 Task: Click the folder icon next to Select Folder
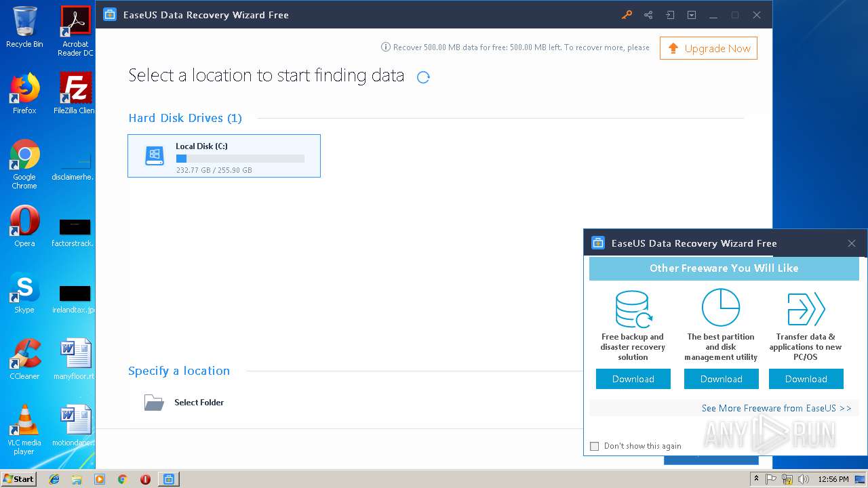pos(154,403)
